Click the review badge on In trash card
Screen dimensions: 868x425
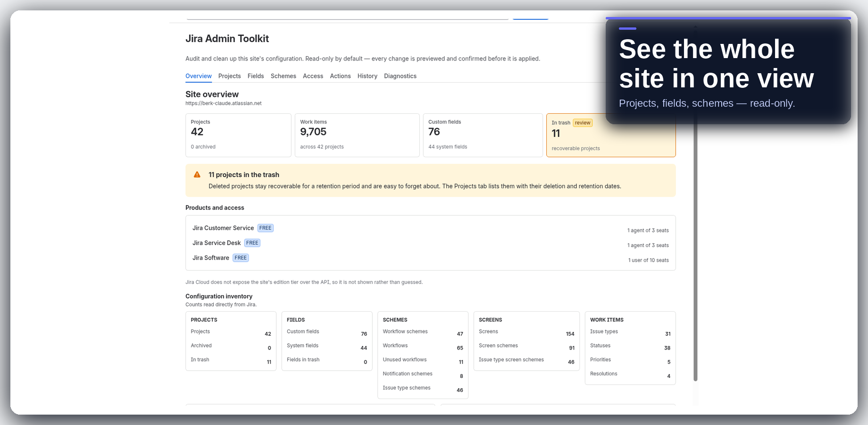tap(583, 123)
